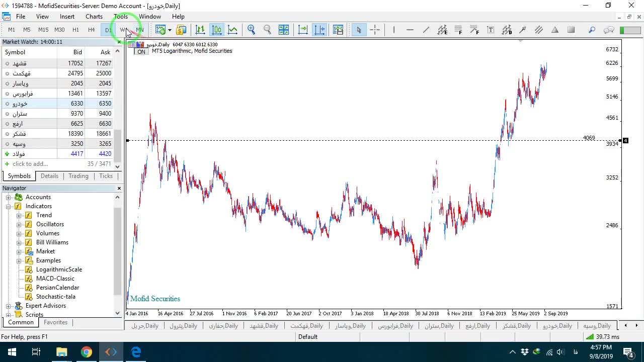Select the vertical line drawing tool
Image resolution: width=644 pixels, height=362 pixels.
click(x=394, y=30)
